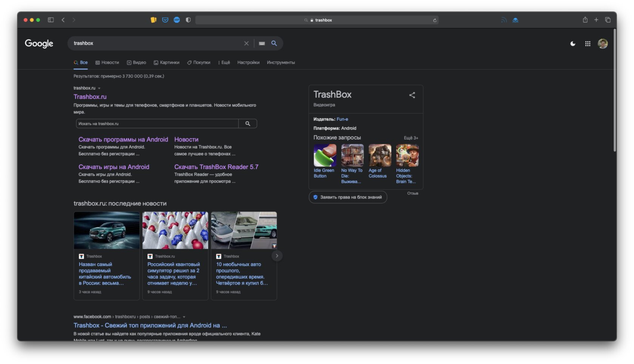The image size is (634, 364).
Task: Open the Trashbox Facebook post result
Action: tap(150, 326)
